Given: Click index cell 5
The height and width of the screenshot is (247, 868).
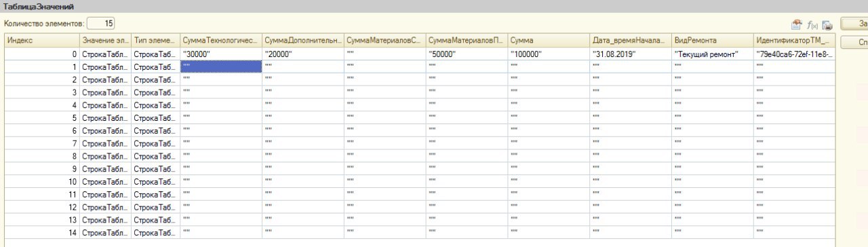Looking at the screenshot, I should [x=42, y=117].
